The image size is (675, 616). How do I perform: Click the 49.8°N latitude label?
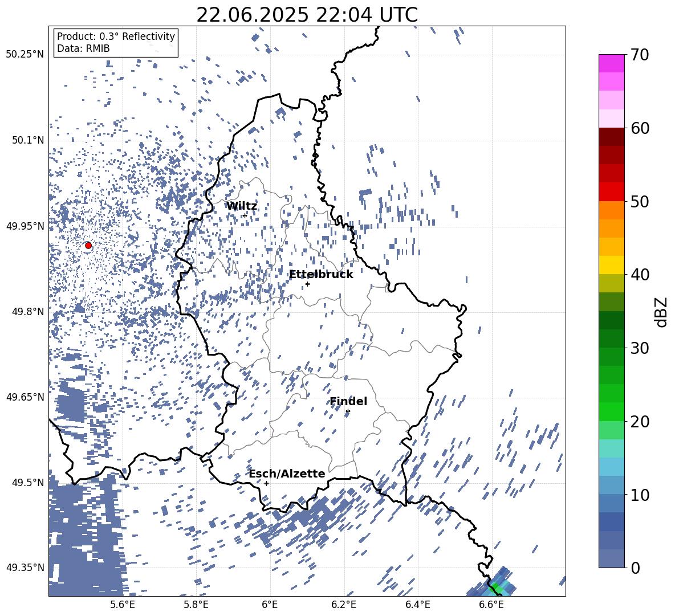[x=28, y=312]
